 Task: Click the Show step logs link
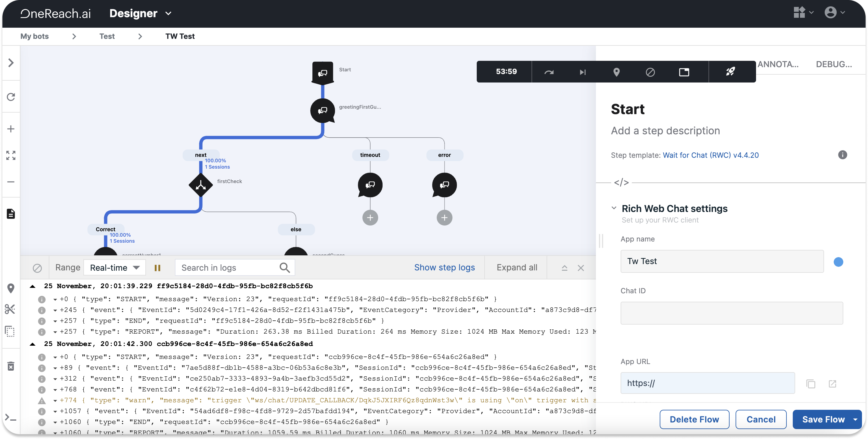[x=444, y=268]
